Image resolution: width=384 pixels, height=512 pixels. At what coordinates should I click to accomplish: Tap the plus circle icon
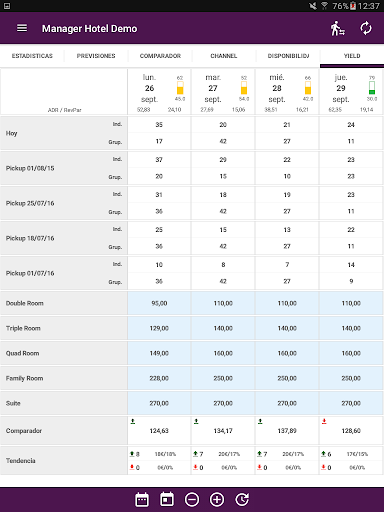coord(217,499)
